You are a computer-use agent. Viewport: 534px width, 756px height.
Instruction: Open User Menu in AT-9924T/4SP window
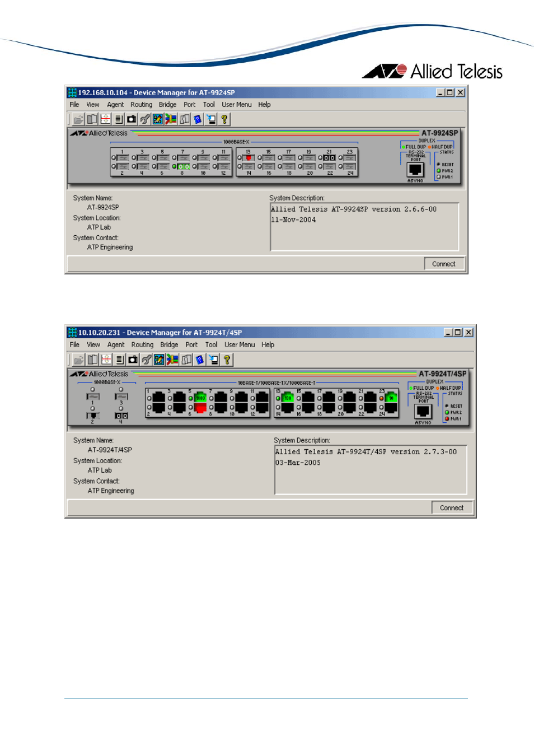pos(240,345)
